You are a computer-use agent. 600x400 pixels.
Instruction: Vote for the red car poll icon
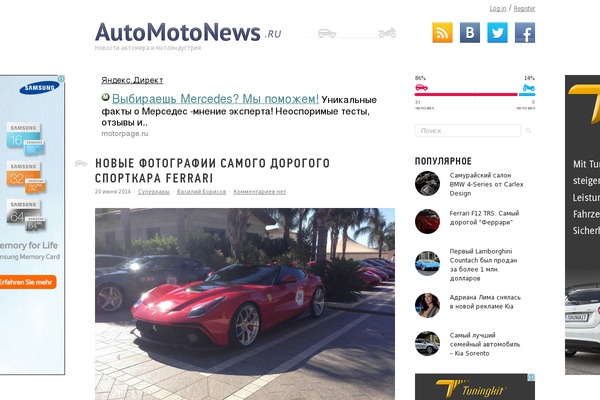point(421,88)
